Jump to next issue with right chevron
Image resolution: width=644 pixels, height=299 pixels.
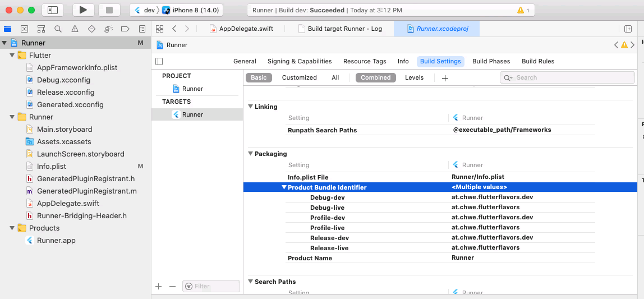632,45
